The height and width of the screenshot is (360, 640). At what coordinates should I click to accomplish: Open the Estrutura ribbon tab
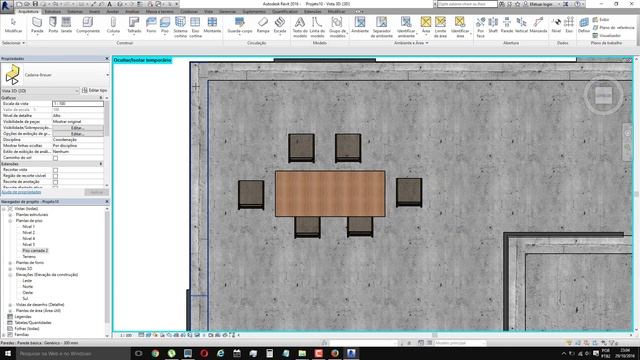(x=53, y=11)
